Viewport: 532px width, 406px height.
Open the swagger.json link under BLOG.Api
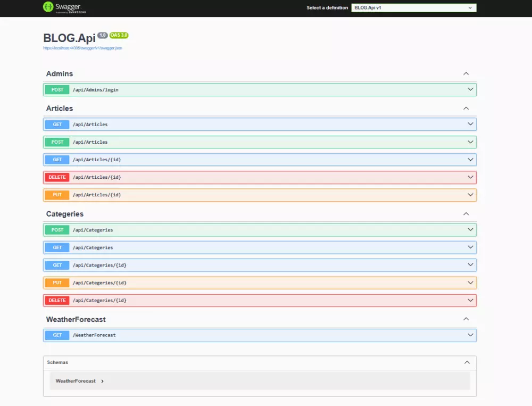tap(82, 48)
